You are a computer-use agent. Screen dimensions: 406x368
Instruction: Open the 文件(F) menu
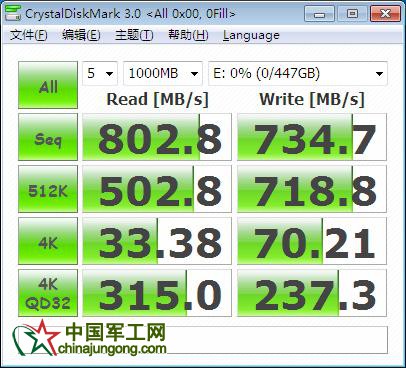pos(29,35)
